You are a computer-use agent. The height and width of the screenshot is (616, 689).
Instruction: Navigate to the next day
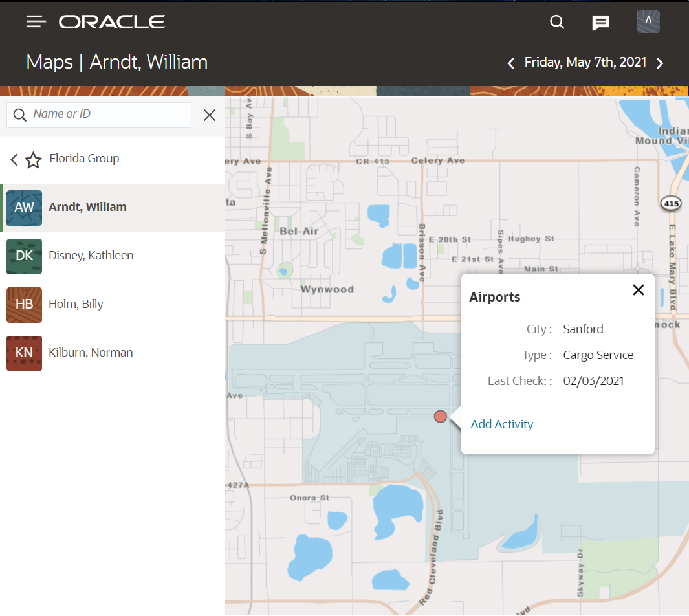coord(659,63)
